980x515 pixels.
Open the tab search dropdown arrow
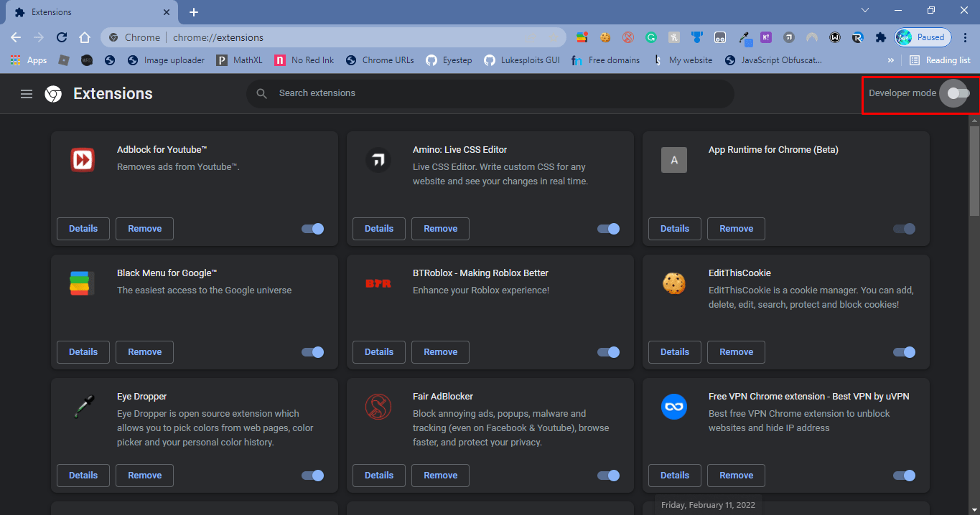[865, 10]
